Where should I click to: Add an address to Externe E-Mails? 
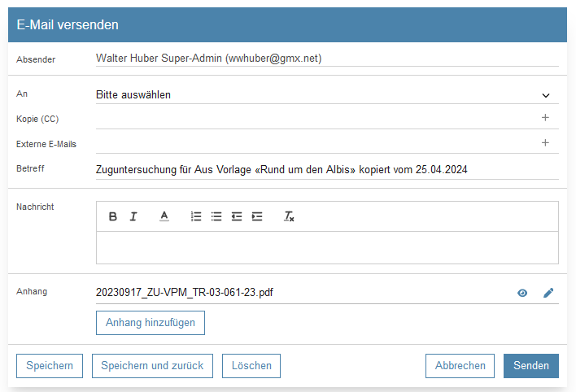[x=545, y=143]
